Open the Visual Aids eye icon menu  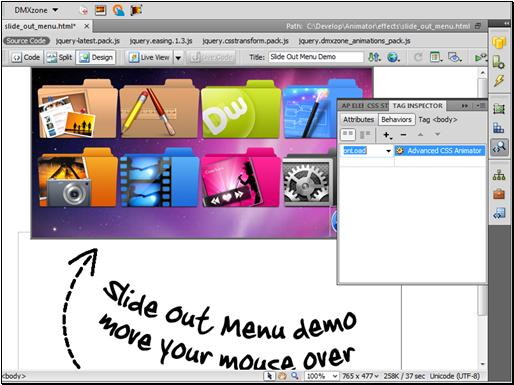pos(455,57)
